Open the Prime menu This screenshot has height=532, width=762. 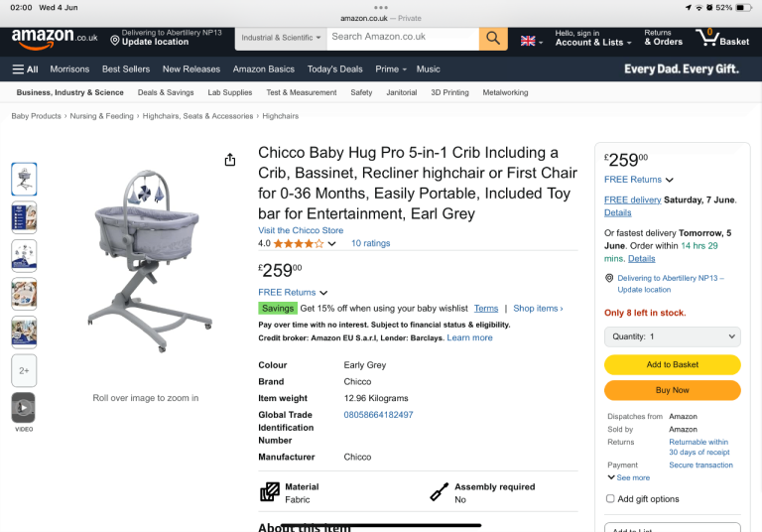(x=387, y=69)
